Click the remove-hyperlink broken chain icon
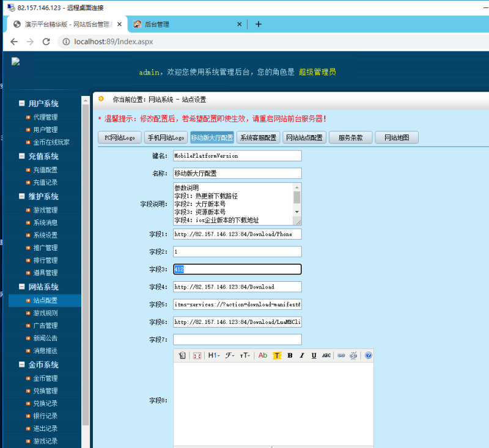 click(353, 355)
